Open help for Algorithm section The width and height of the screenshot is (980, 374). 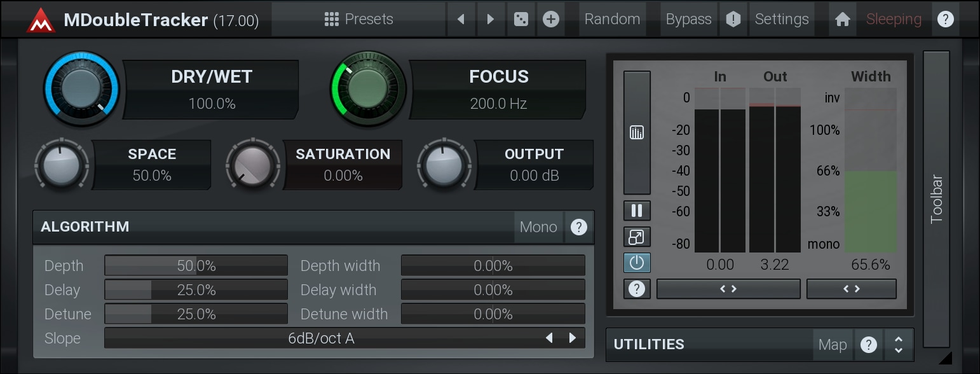coord(578,227)
